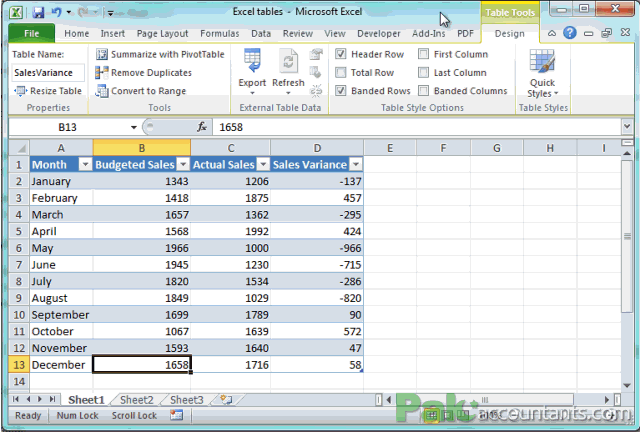The width and height of the screenshot is (640, 432).
Task: Enable the Banded Columns checkbox
Action: click(423, 90)
